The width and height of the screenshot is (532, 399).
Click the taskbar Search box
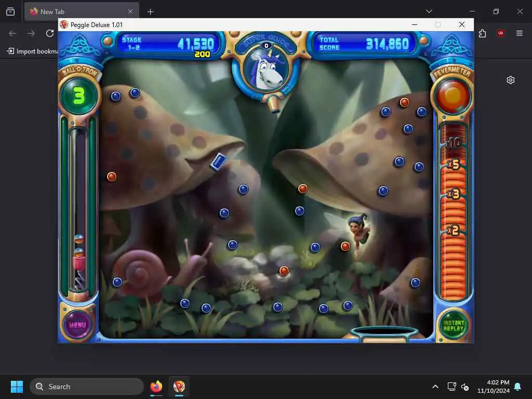click(x=87, y=387)
